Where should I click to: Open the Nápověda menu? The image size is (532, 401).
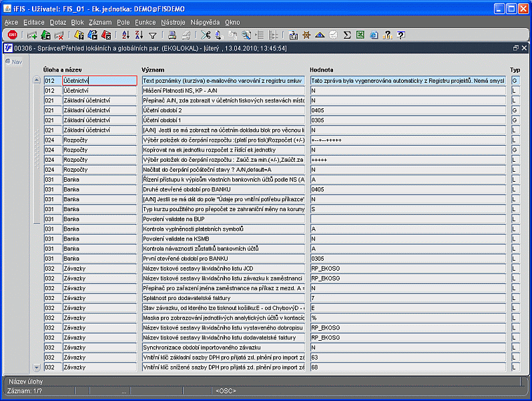pos(205,23)
